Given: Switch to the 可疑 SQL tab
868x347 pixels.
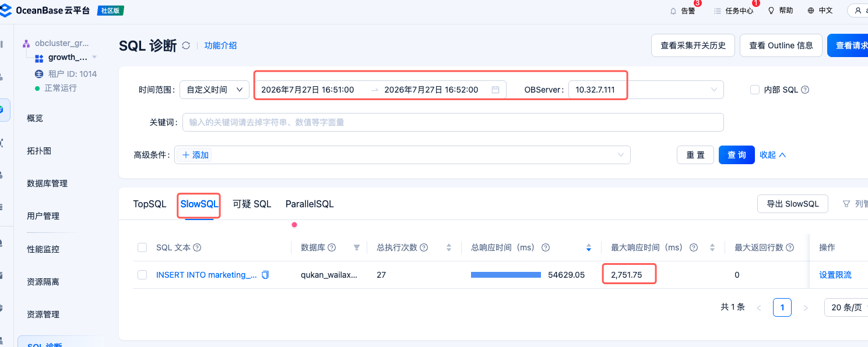Looking at the screenshot, I should (x=252, y=204).
